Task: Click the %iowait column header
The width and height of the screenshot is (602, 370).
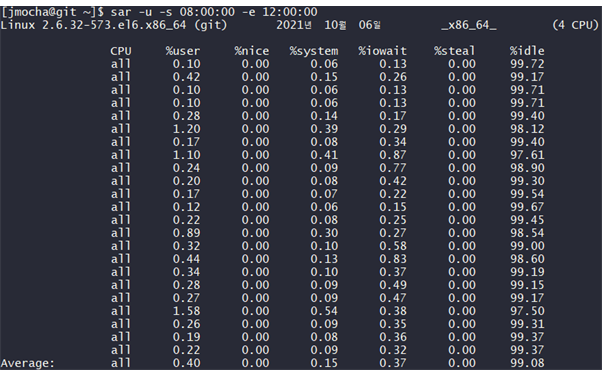Action: (x=382, y=51)
